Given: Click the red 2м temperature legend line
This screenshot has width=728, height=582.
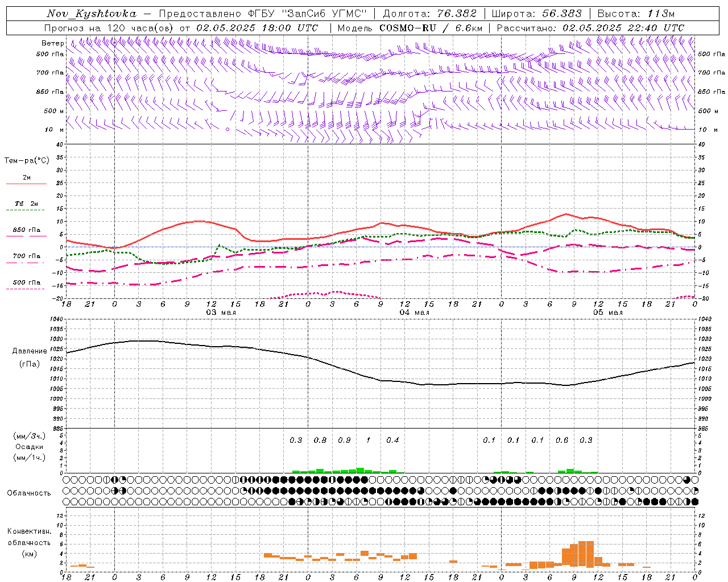Looking at the screenshot, I should tap(26, 184).
